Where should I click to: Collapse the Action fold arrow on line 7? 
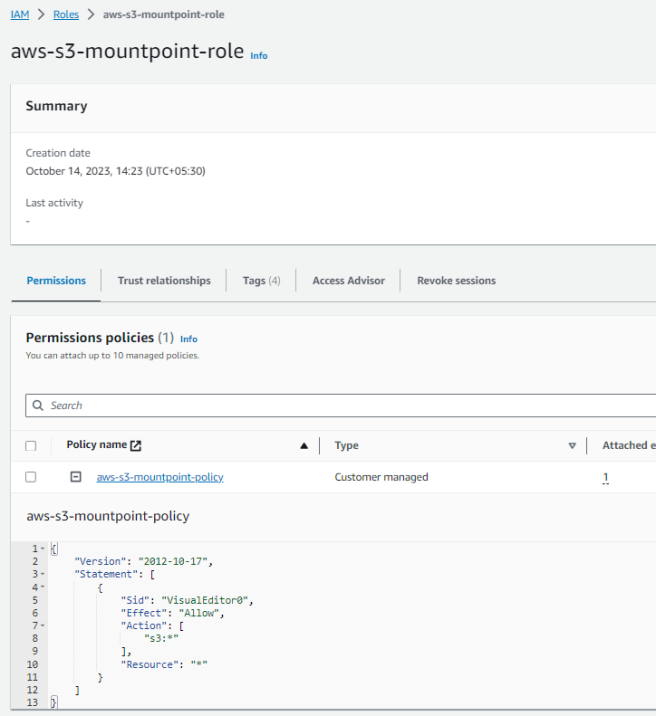[43, 626]
